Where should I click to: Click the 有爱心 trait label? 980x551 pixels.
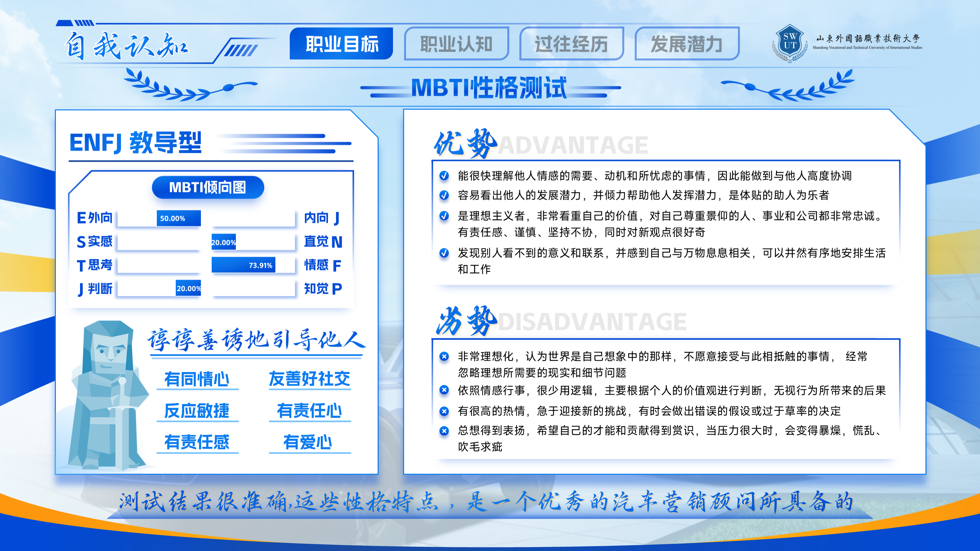(308, 442)
